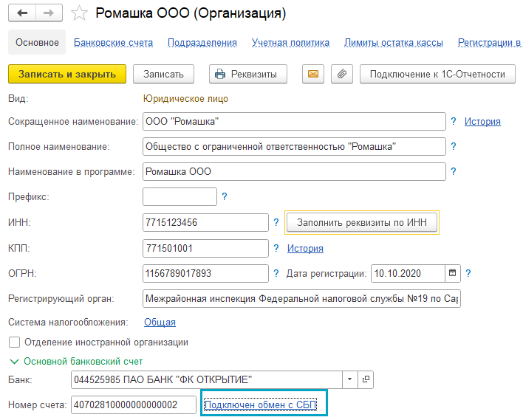Expand the Bank field dropdown list
523x420 pixels.
349,380
